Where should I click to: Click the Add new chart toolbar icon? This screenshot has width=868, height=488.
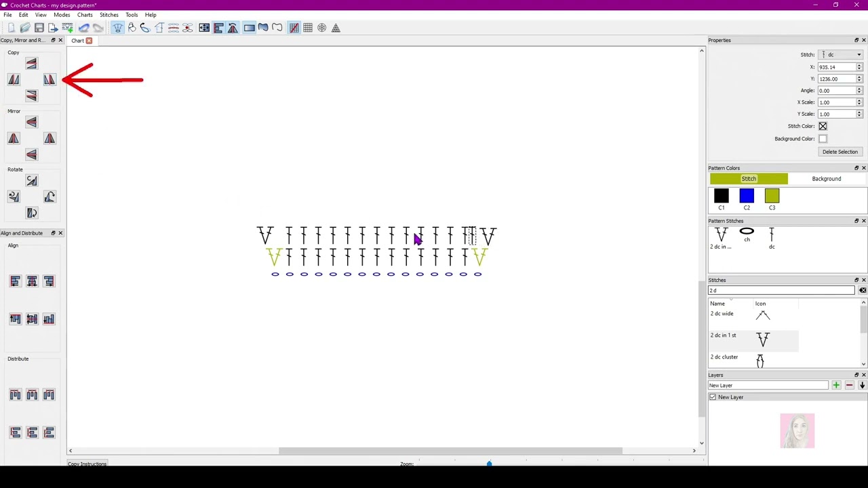(68, 28)
